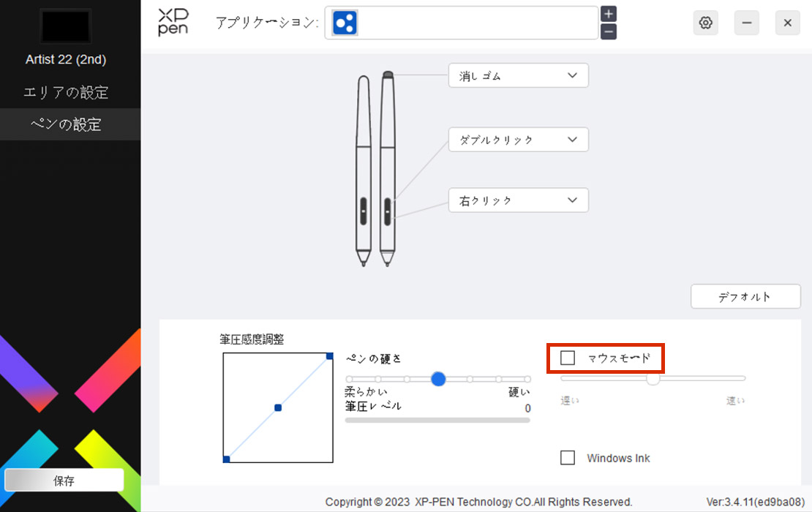Image resolution: width=812 pixels, height=512 pixels.
Task: Add application with the plus icon
Action: pos(609,14)
